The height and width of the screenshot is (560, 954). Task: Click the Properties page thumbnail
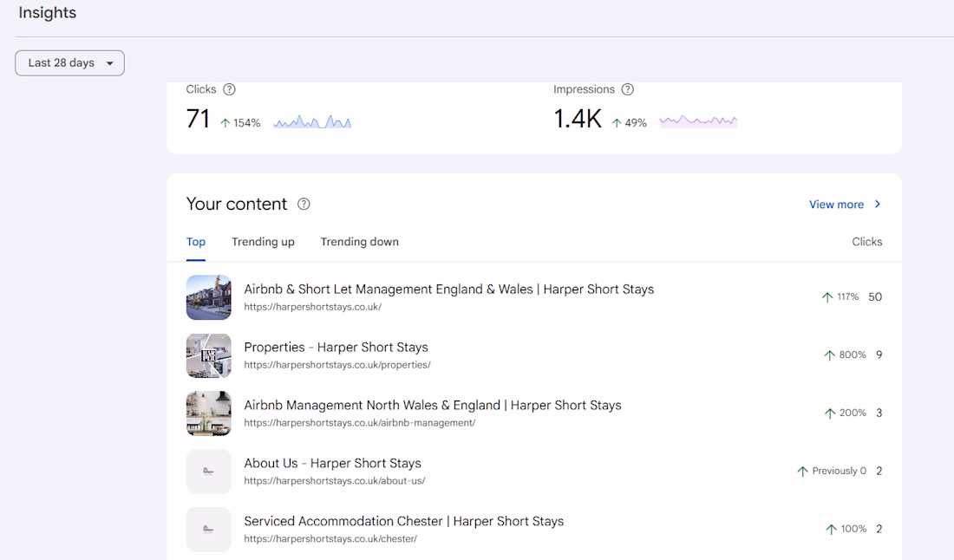209,355
